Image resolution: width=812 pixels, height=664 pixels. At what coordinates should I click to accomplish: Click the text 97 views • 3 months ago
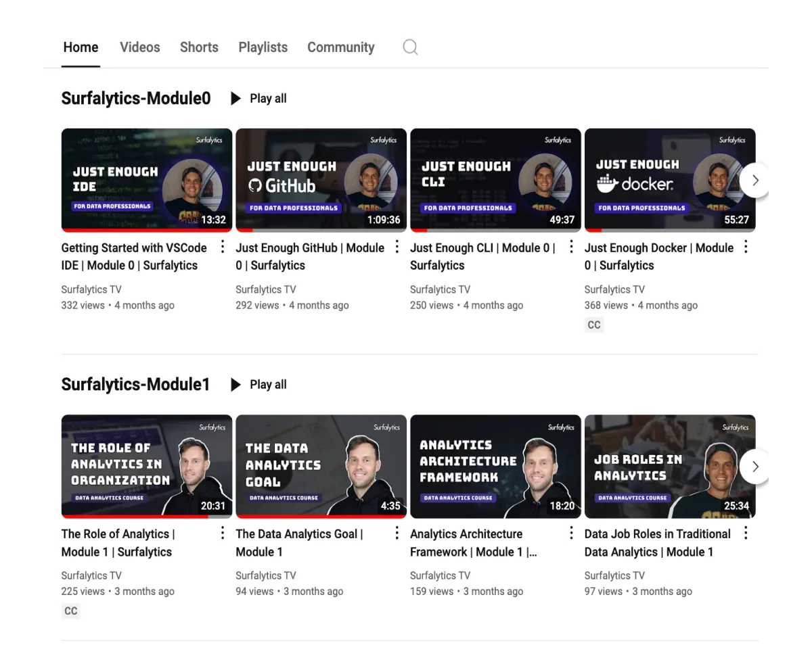pos(638,592)
